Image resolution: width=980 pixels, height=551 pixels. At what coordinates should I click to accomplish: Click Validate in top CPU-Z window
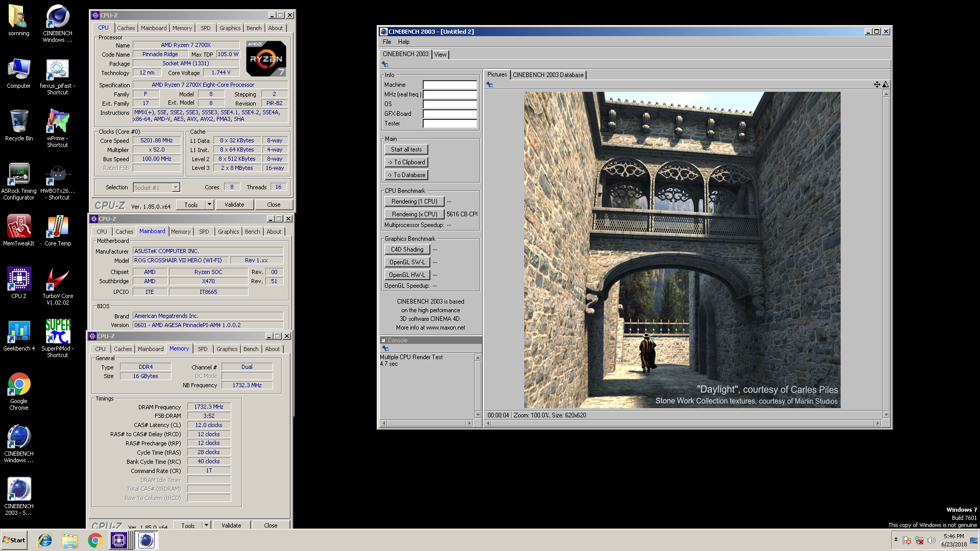click(x=234, y=205)
